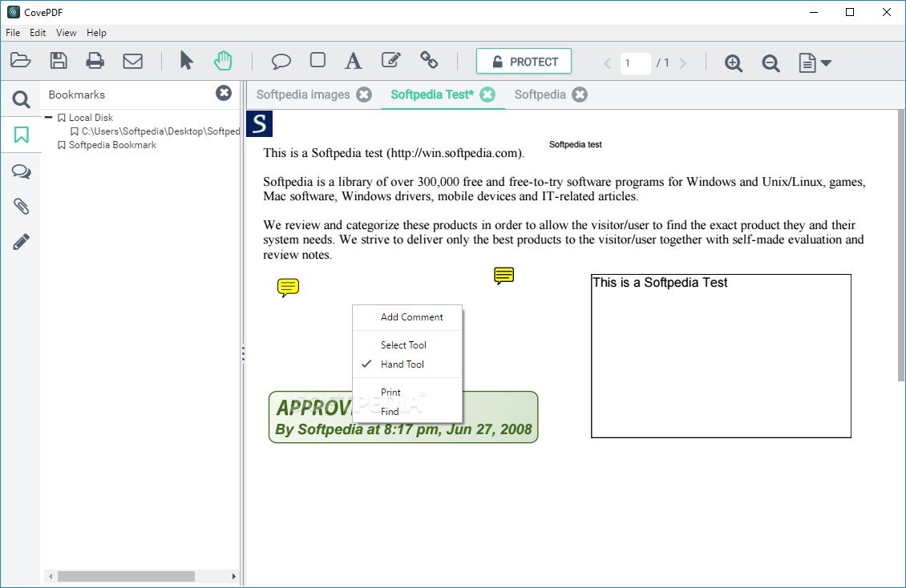Click the left yellow comment note
Image resolution: width=906 pixels, height=588 pixels.
pyautogui.click(x=288, y=287)
